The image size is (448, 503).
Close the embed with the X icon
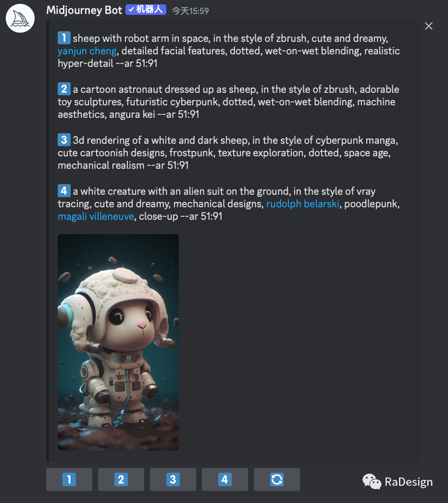429,26
